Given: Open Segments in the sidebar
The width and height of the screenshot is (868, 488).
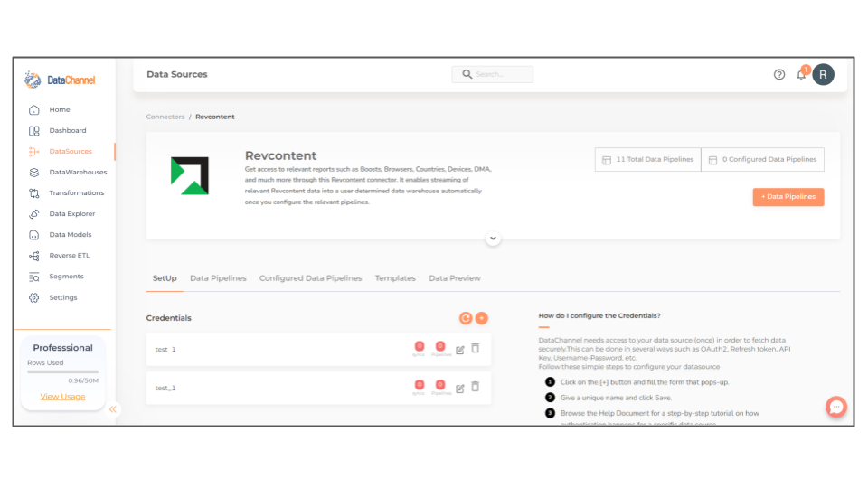Looking at the screenshot, I should click(66, 277).
